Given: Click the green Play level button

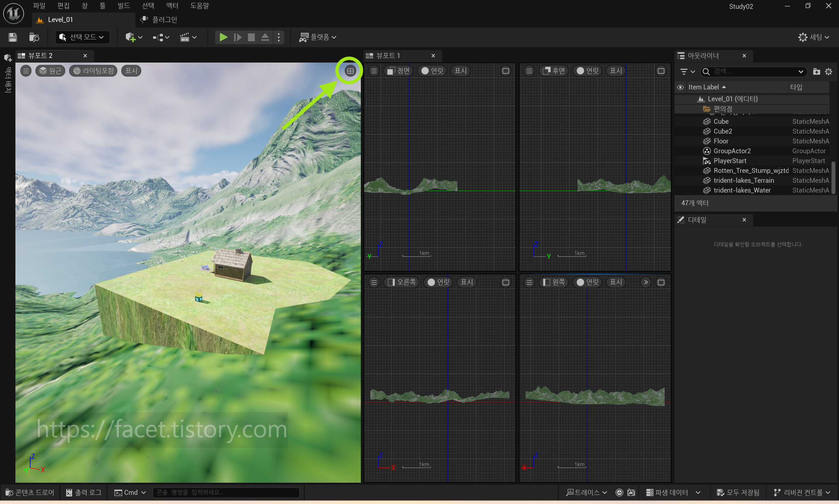Looking at the screenshot, I should point(223,37).
